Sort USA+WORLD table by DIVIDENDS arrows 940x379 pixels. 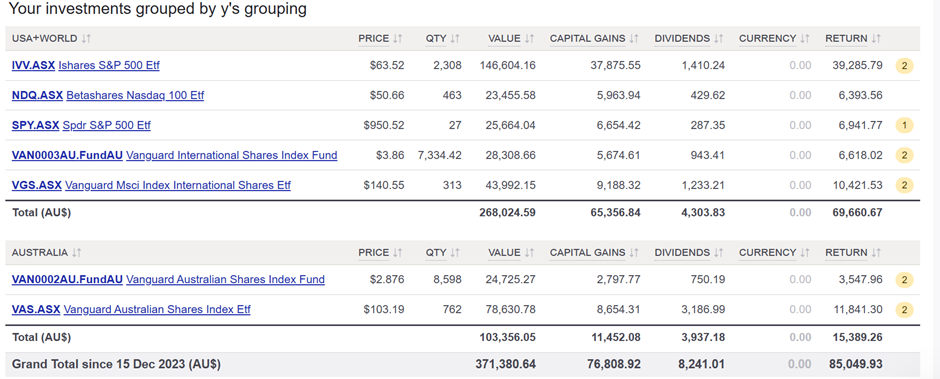(x=719, y=38)
